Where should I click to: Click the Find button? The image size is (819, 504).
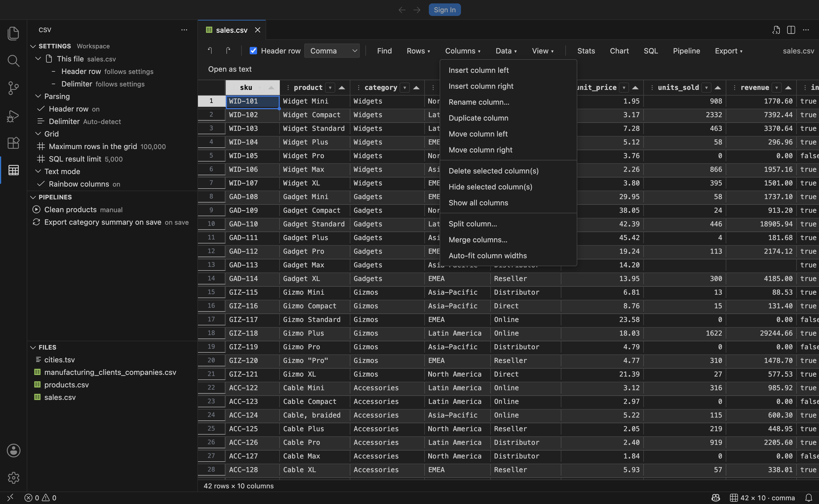tap(384, 51)
